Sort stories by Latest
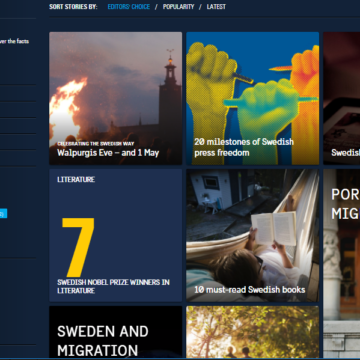 click(216, 7)
